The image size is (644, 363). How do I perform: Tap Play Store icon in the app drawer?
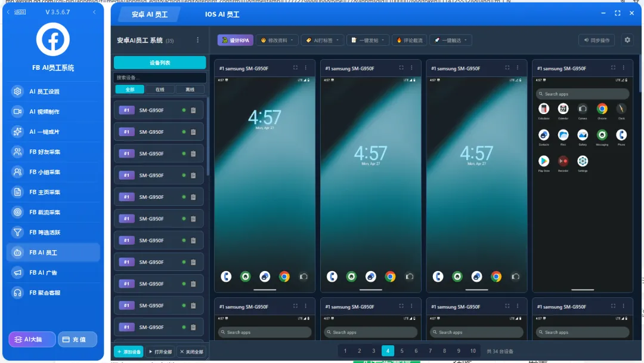point(544,161)
